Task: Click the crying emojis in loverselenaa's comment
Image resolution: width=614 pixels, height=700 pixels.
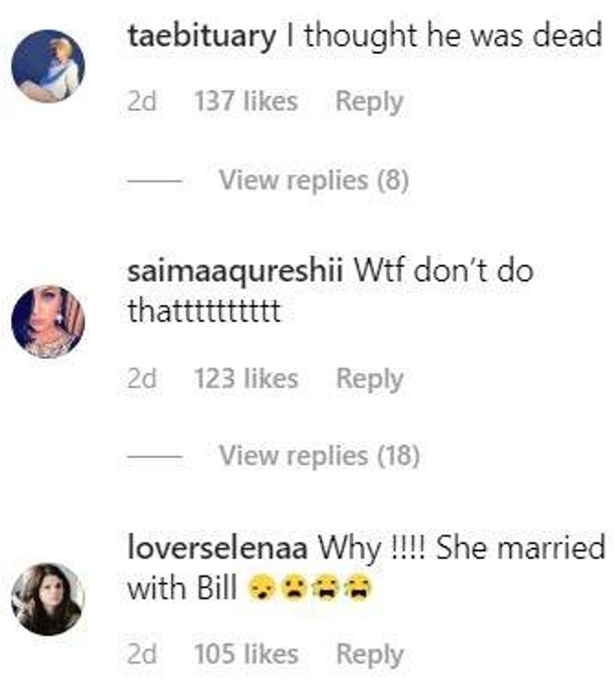Action: pyautogui.click(x=310, y=589)
